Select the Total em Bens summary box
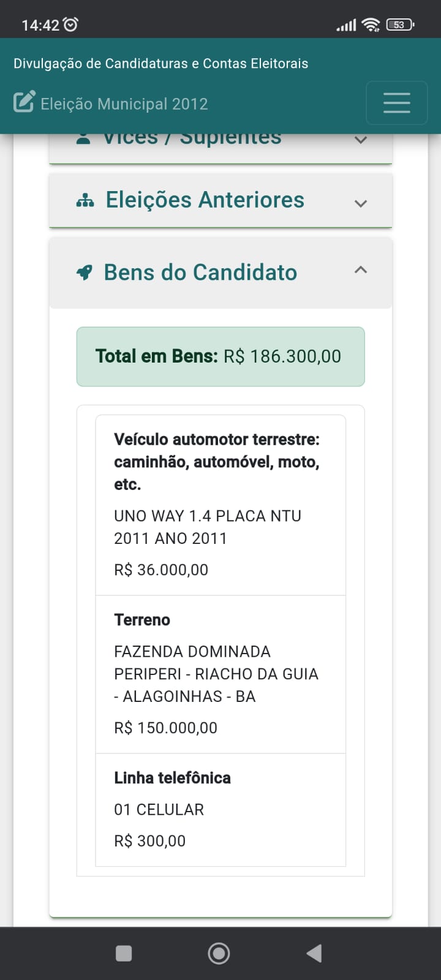 [x=220, y=356]
